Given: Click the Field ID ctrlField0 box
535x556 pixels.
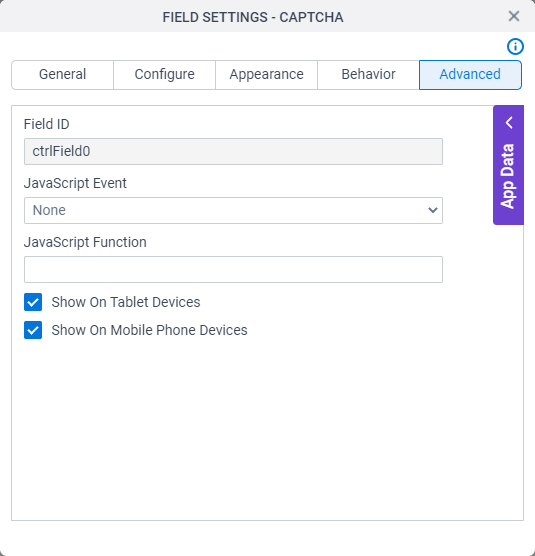Looking at the screenshot, I should tap(233, 151).
